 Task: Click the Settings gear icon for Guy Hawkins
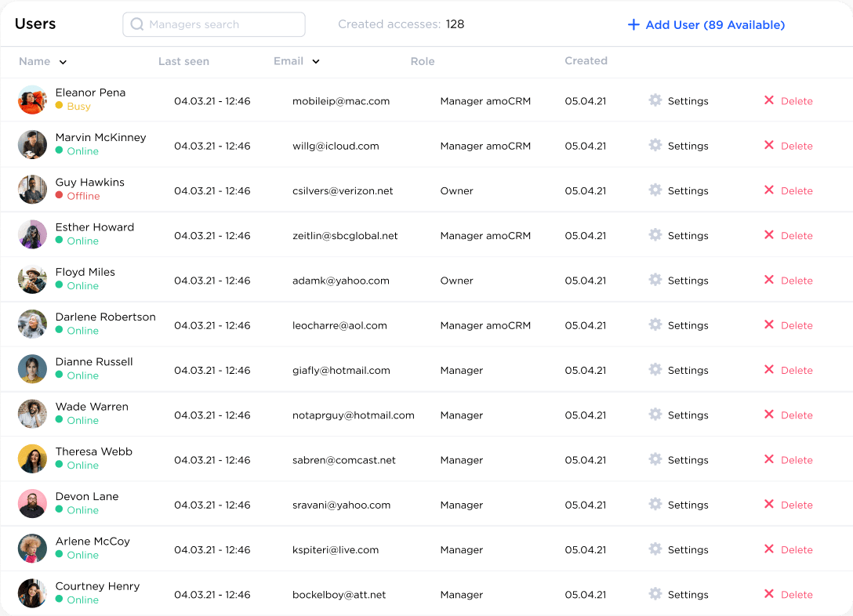pyautogui.click(x=655, y=190)
